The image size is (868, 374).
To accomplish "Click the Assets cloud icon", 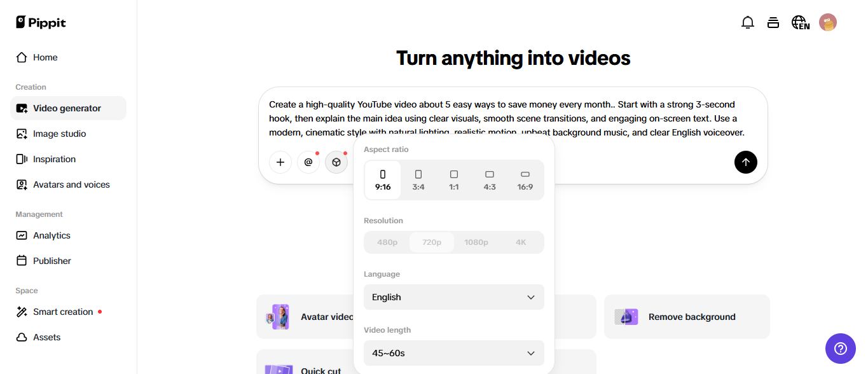I will 22,337.
